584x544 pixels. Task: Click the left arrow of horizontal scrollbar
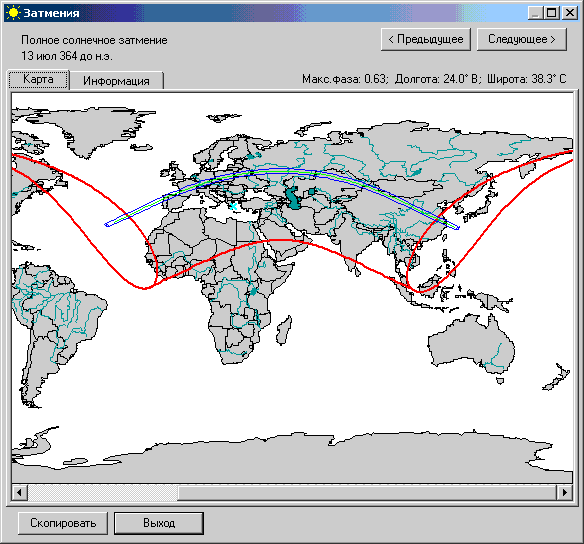pos(19,493)
